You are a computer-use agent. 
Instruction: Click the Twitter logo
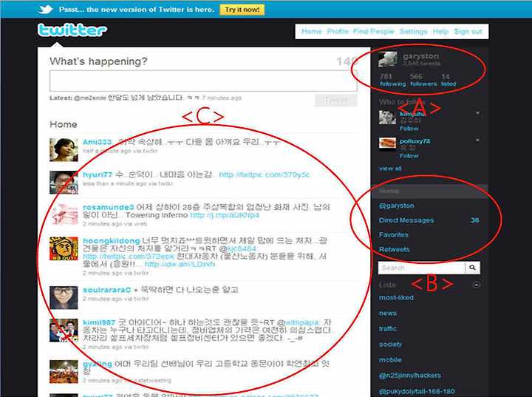click(x=72, y=30)
